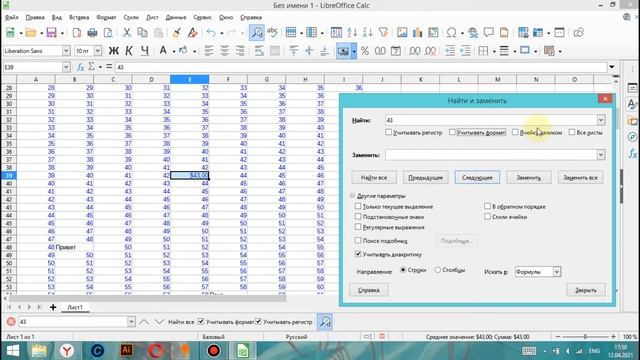Screen dimensions: 640x360
Task: Check 'В обратном порядке'
Action: [487, 206]
